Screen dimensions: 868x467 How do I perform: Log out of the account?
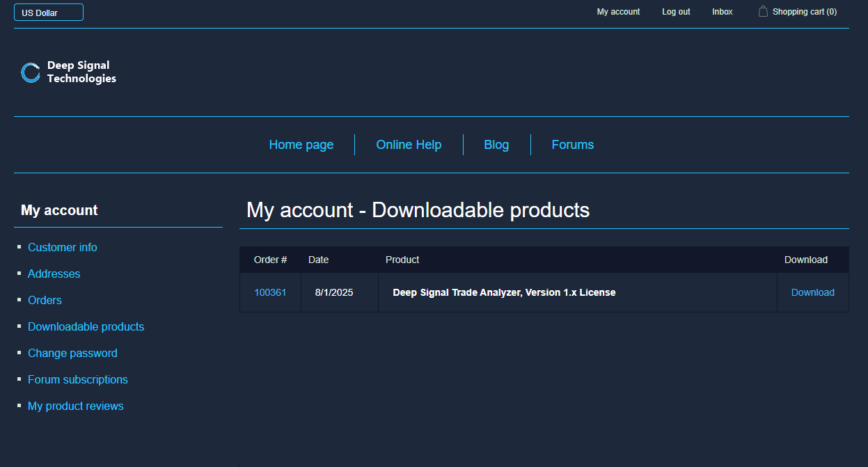(x=676, y=12)
